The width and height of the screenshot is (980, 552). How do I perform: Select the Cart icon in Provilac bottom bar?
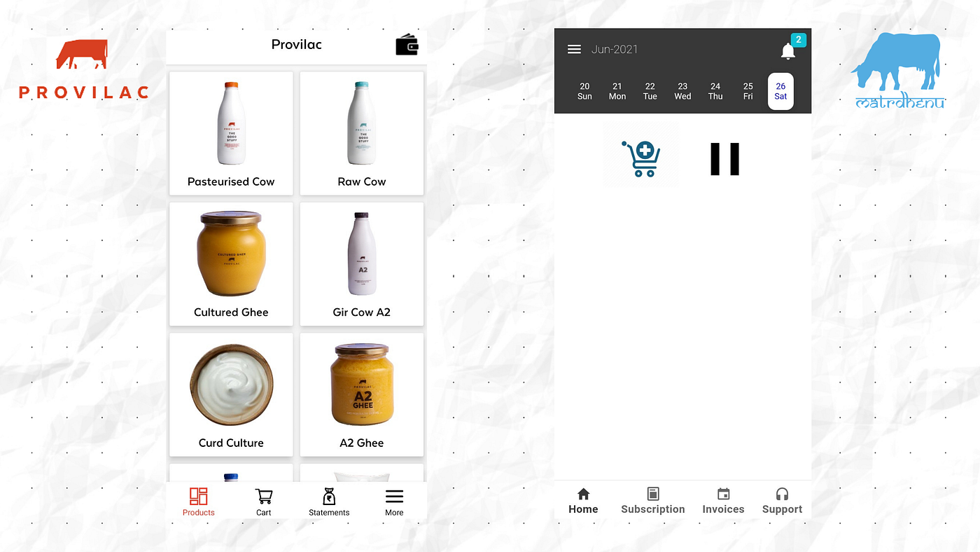point(263,500)
